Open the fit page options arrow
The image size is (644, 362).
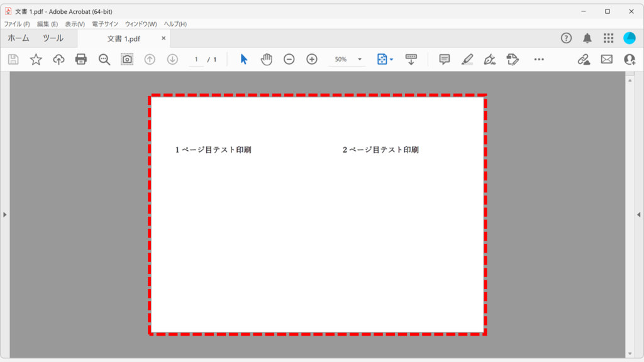(391, 60)
